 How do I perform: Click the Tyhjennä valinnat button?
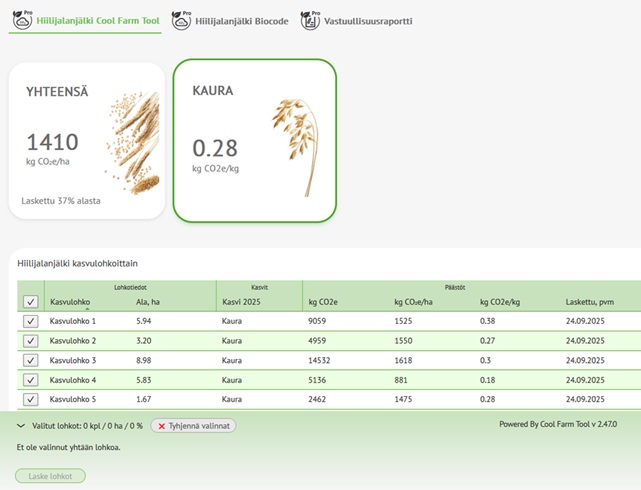194,426
